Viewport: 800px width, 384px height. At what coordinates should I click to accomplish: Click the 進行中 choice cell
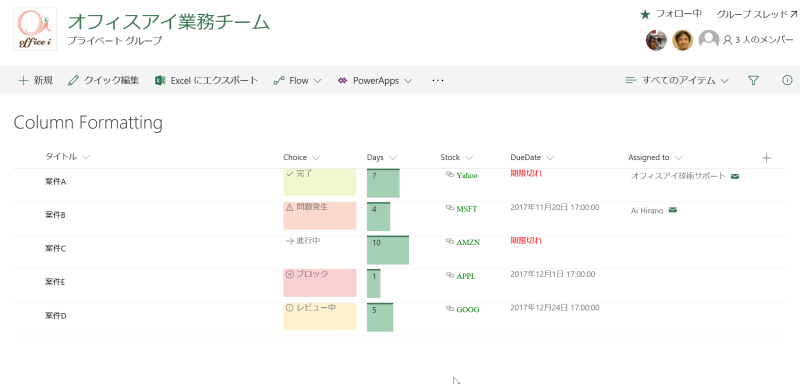[320, 249]
